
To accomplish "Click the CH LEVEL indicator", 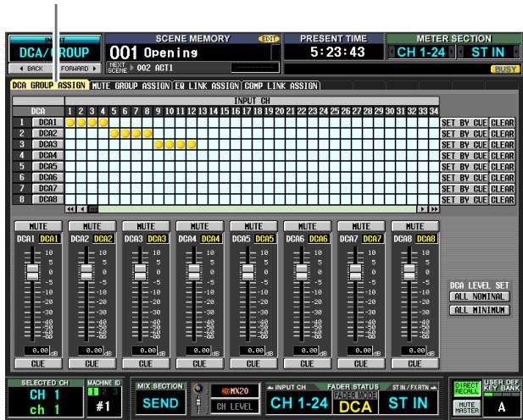I will pyautogui.click(x=235, y=406).
